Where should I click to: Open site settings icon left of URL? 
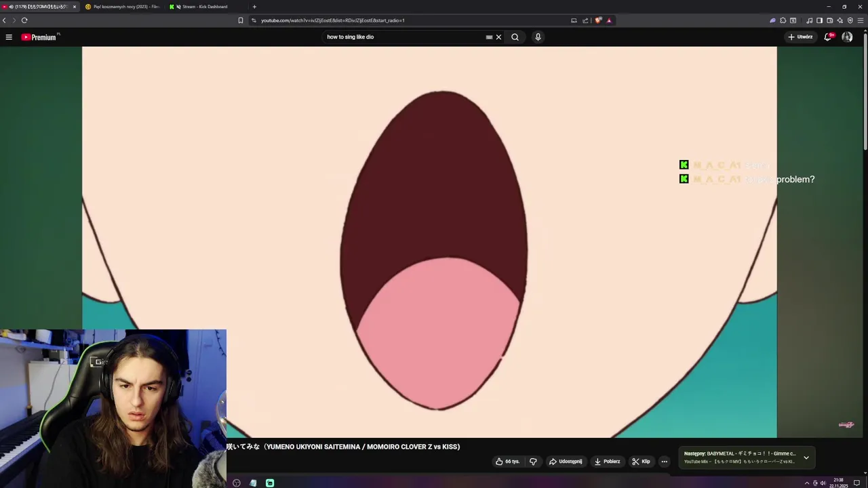pyautogui.click(x=254, y=20)
